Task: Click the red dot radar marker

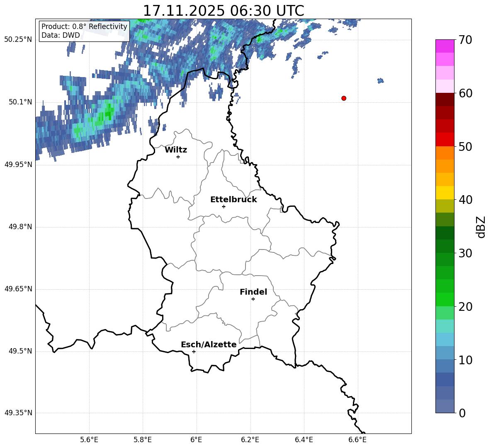Action: (x=344, y=98)
